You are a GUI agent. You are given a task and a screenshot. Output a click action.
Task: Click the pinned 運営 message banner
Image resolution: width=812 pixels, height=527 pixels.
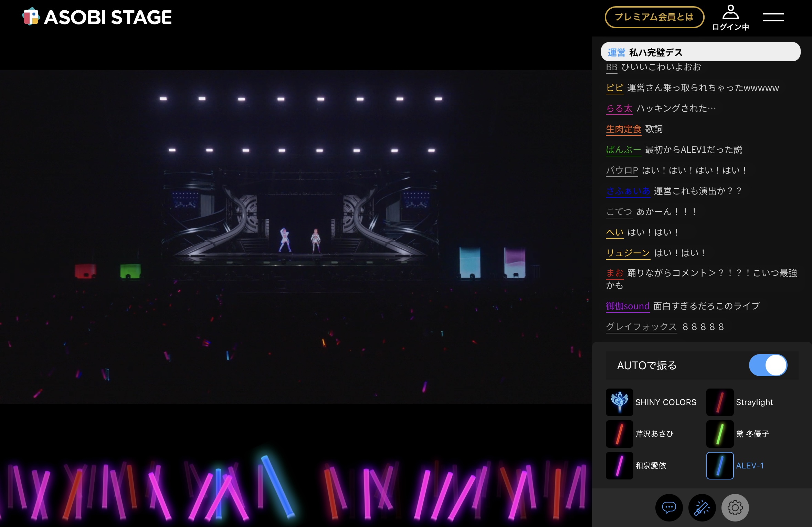pos(700,52)
